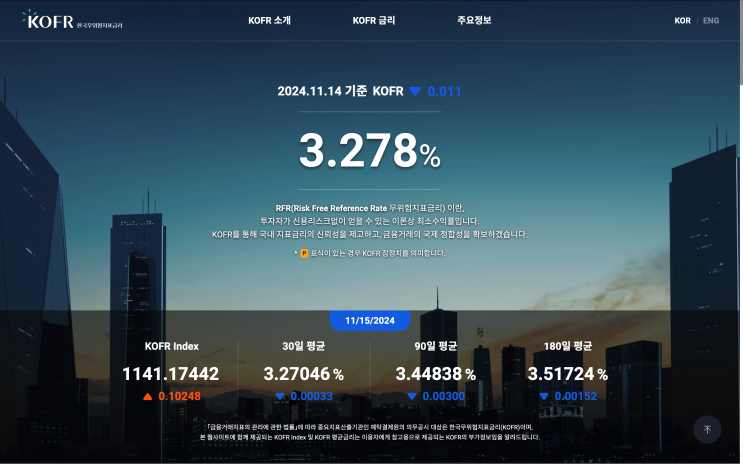Click the blue down arrow beside 0.011
The height and width of the screenshot is (464, 743).
coord(415,91)
